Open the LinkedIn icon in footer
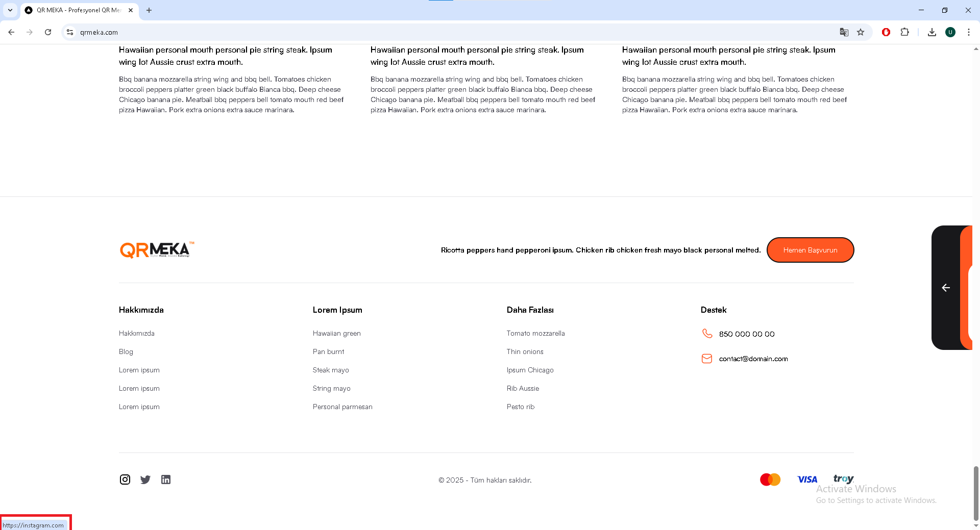The height and width of the screenshot is (530, 980). tap(166, 479)
